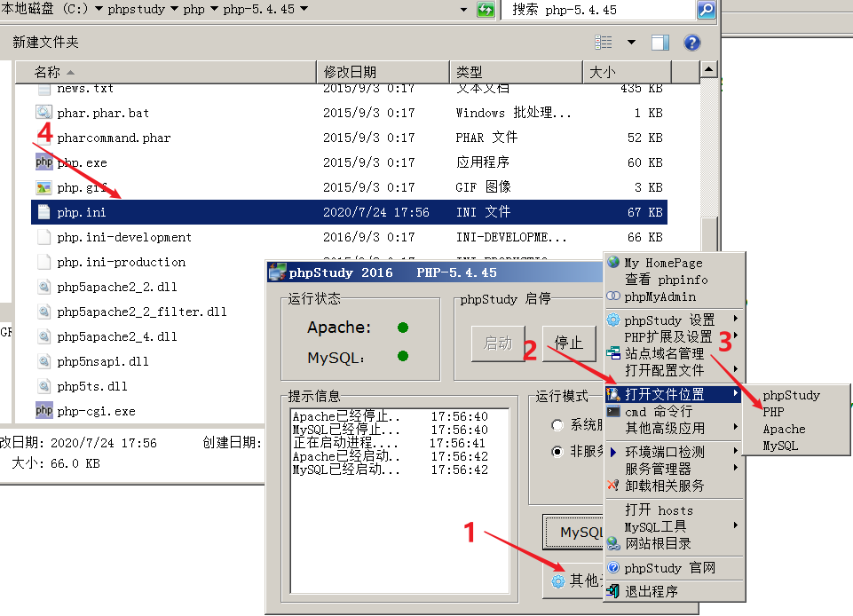The width and height of the screenshot is (853, 616).
Task: Select the 非服务 run mode radio button
Action: pos(557,452)
